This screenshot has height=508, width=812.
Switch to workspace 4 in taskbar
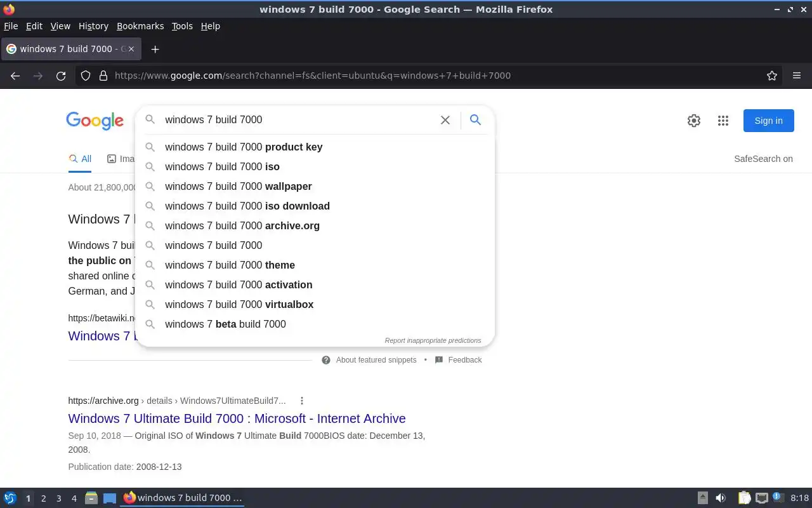click(x=74, y=498)
